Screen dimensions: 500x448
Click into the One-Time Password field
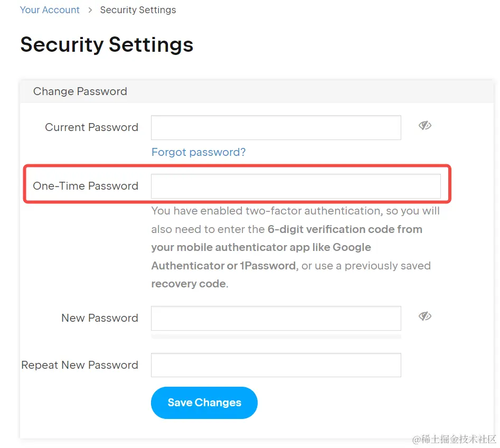[296, 186]
